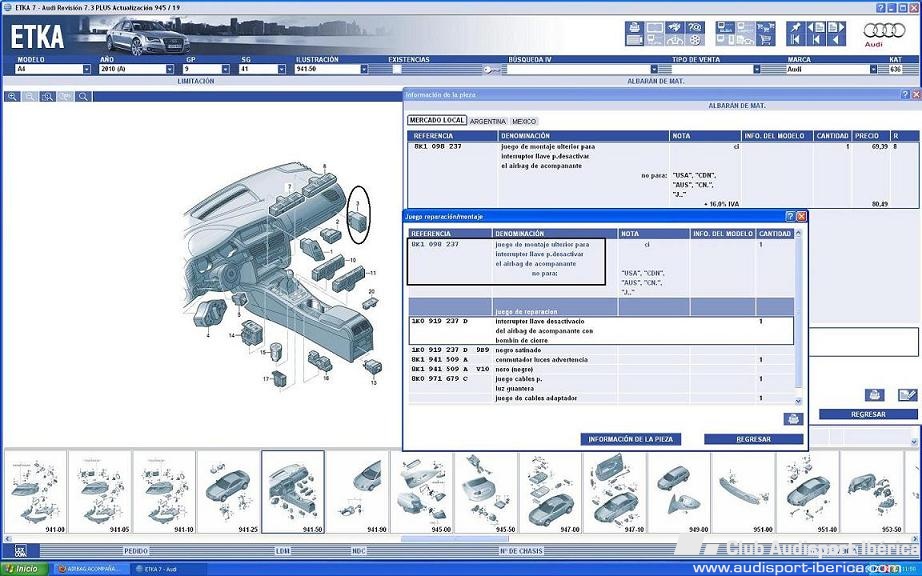Click the zoom area magnifier icon
922x576 pixels.
(x=48, y=96)
